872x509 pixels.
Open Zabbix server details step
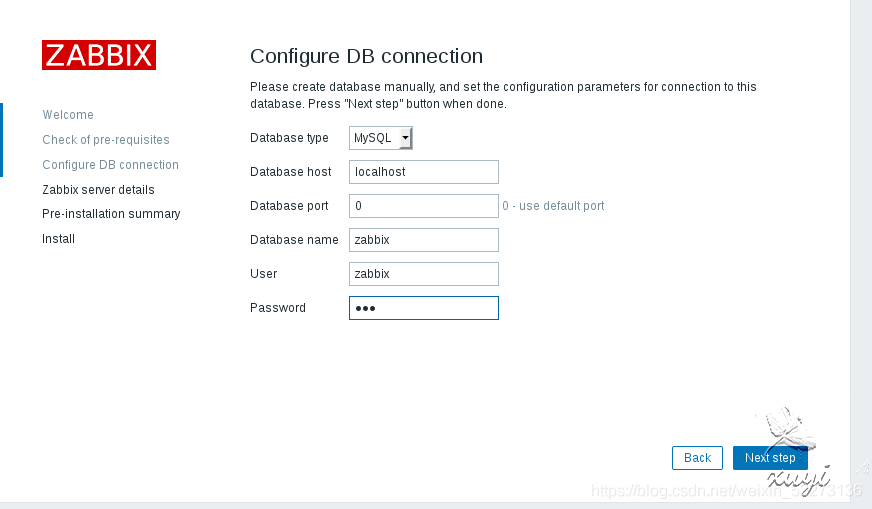click(98, 190)
